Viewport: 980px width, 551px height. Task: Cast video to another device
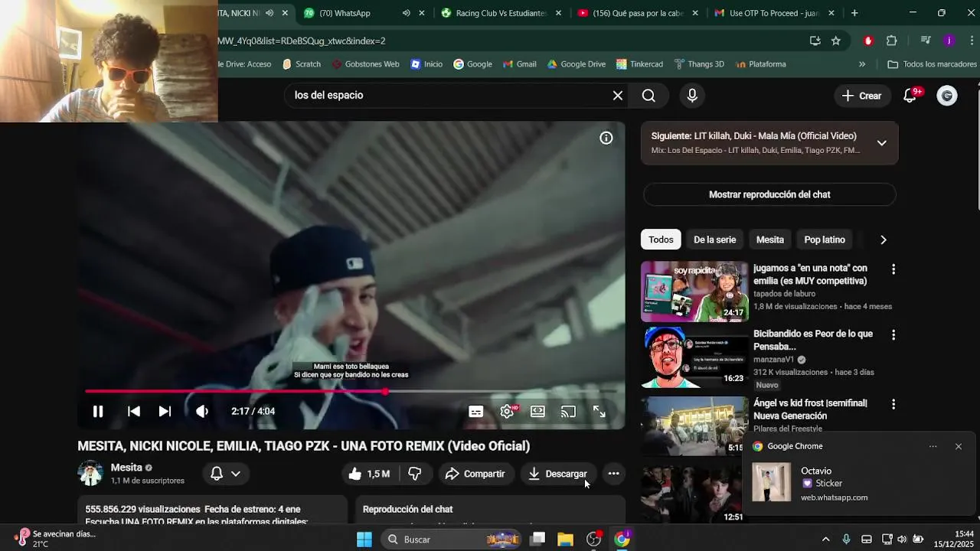point(568,412)
